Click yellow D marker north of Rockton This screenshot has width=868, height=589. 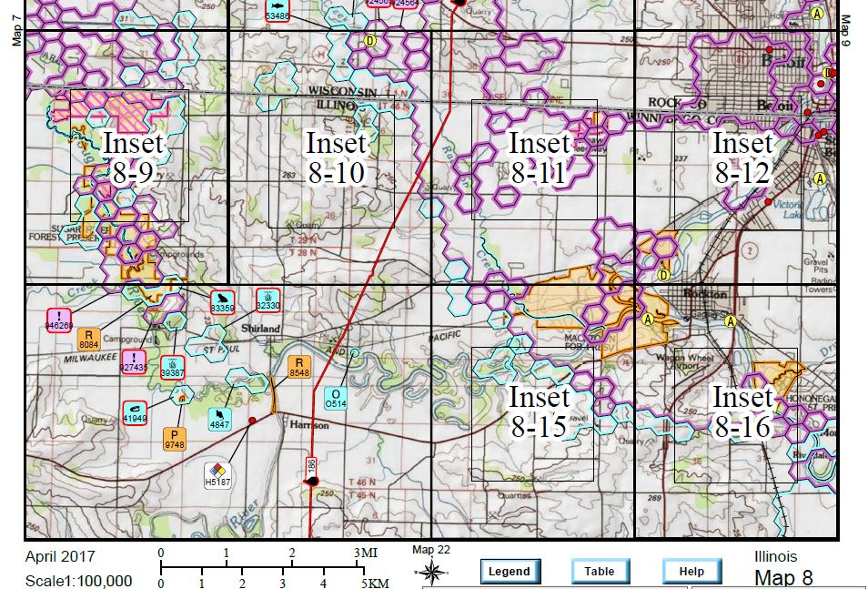pyautogui.click(x=663, y=274)
